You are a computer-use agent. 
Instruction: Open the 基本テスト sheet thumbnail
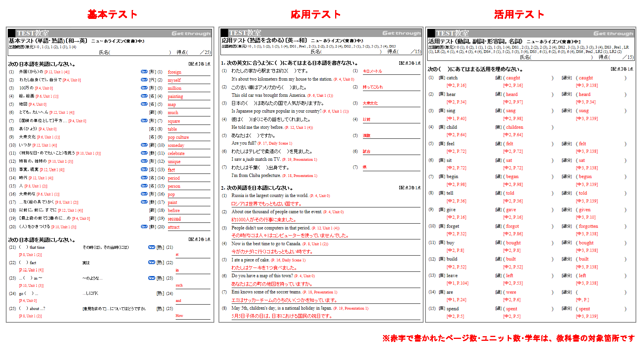110,175
